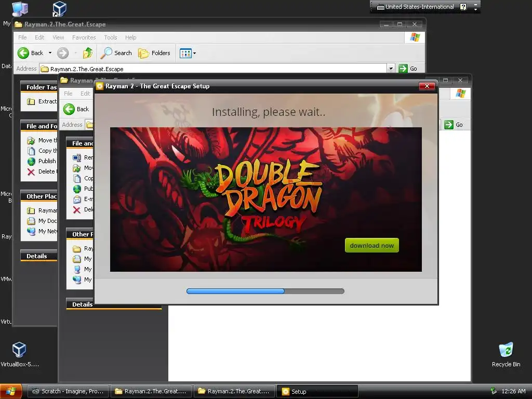The width and height of the screenshot is (532, 399).
Task: Open language bar options down arrow
Action: coord(476,9)
